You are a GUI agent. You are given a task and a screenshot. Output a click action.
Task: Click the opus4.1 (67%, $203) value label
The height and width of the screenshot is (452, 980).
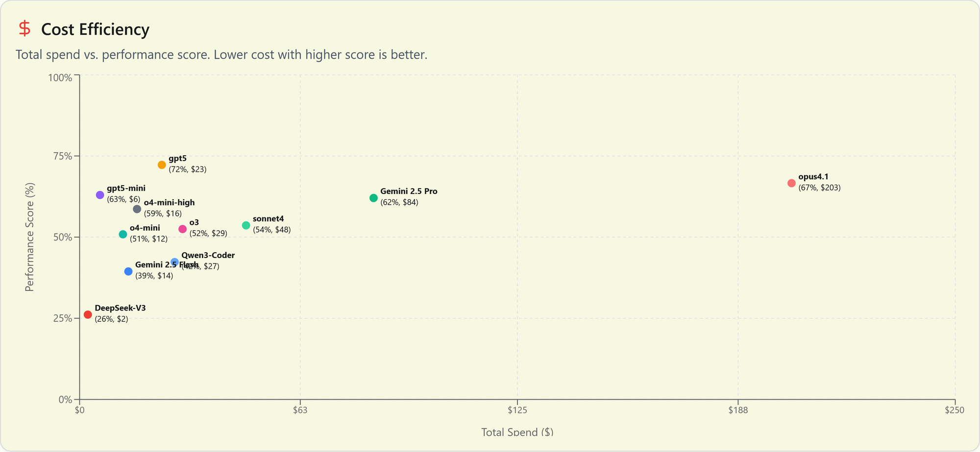pos(819,188)
